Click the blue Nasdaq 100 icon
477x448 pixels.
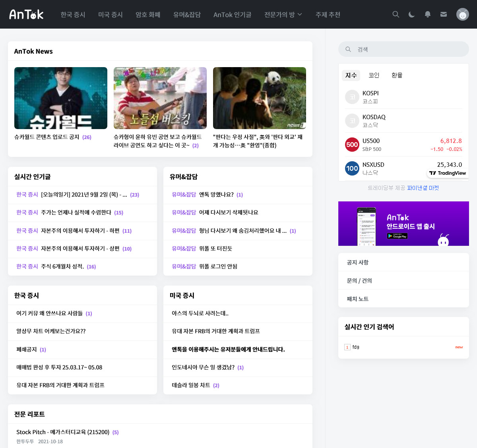pos(352,168)
